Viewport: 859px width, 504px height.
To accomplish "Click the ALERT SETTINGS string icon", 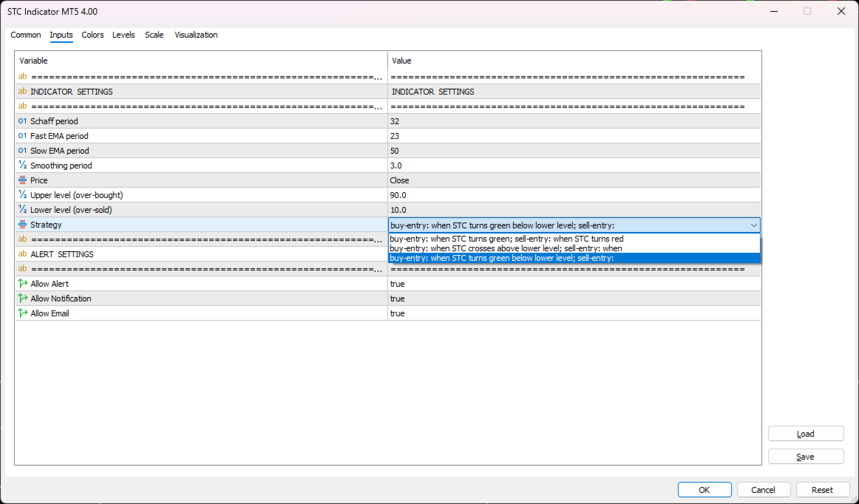I will click(x=22, y=254).
